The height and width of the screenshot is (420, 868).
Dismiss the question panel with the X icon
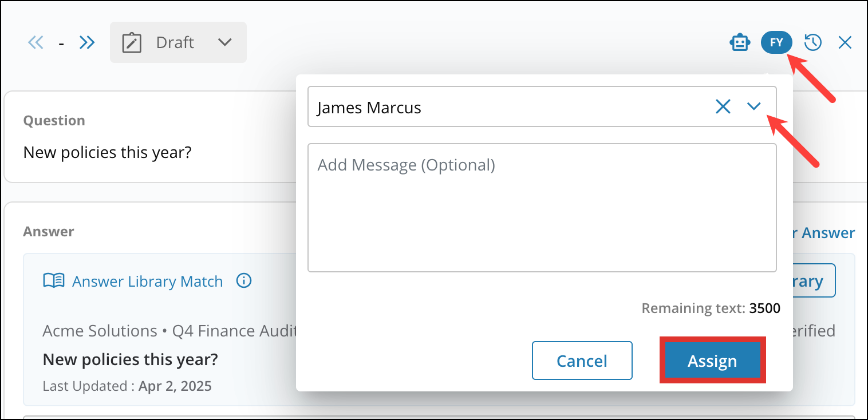click(845, 42)
